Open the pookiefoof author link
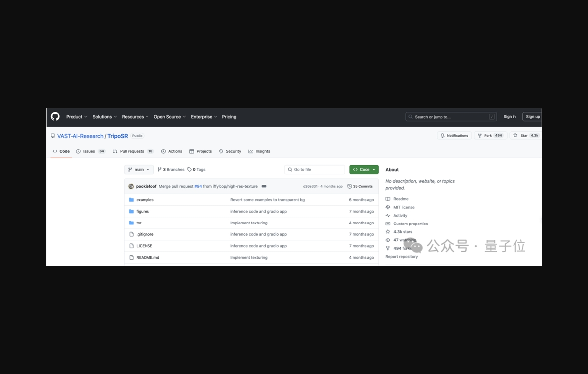Viewport: 588px width, 374px height. pyautogui.click(x=146, y=186)
